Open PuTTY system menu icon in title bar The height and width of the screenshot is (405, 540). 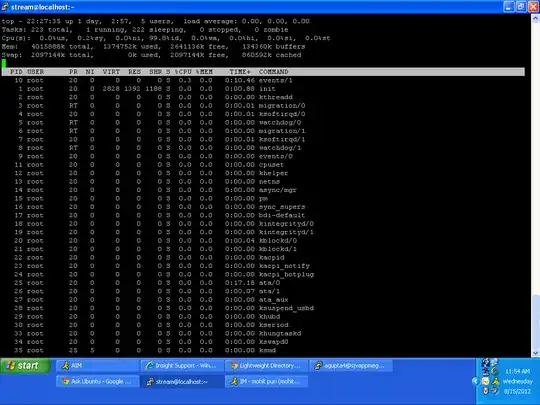5,7
